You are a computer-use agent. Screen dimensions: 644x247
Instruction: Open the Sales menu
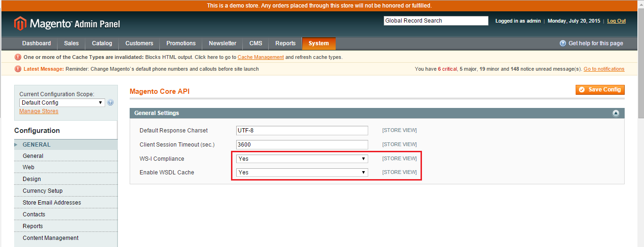click(71, 43)
